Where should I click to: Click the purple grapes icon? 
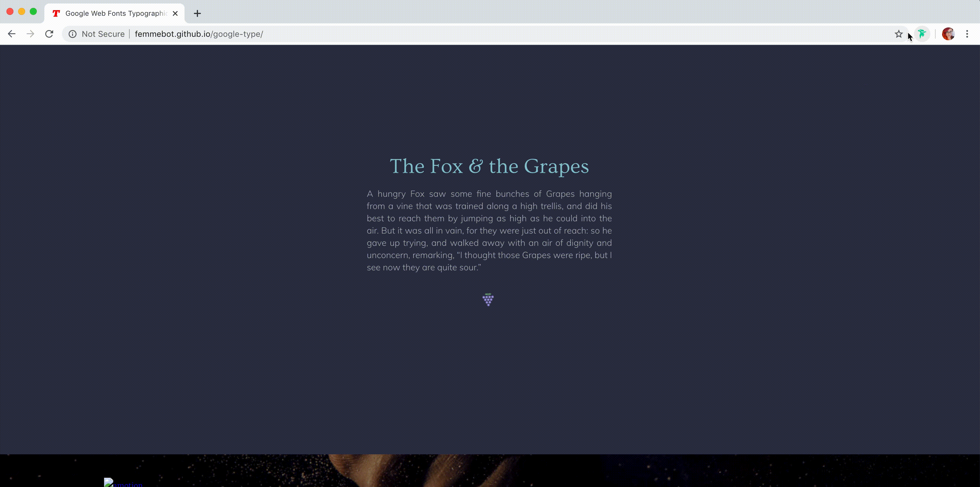[488, 300]
